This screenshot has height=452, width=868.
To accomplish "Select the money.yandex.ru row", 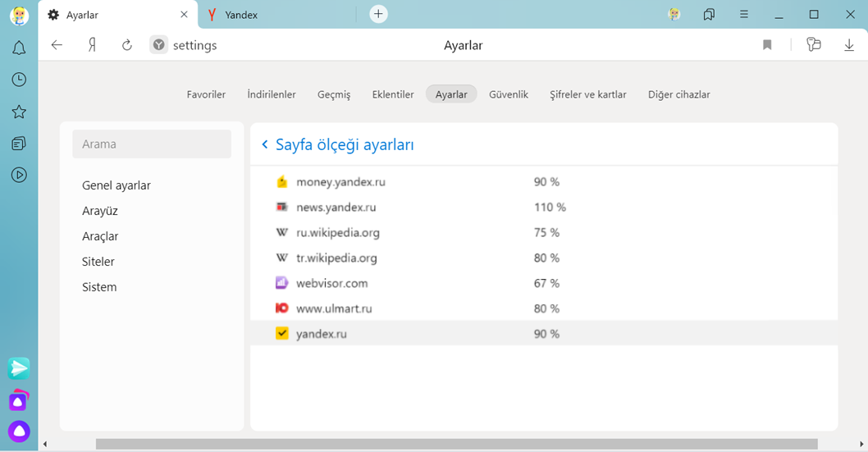I will (x=544, y=182).
